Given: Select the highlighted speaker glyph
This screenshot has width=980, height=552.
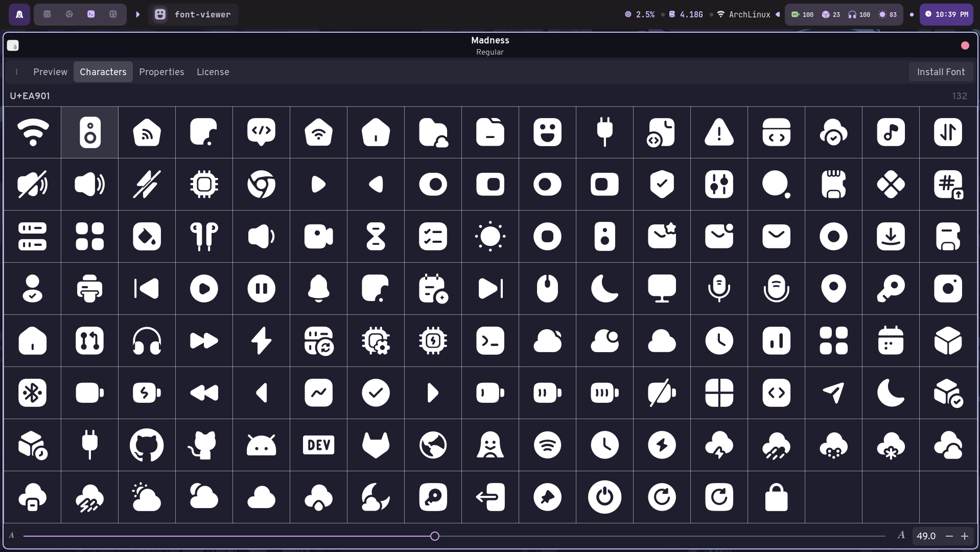Looking at the screenshot, I should tap(90, 132).
